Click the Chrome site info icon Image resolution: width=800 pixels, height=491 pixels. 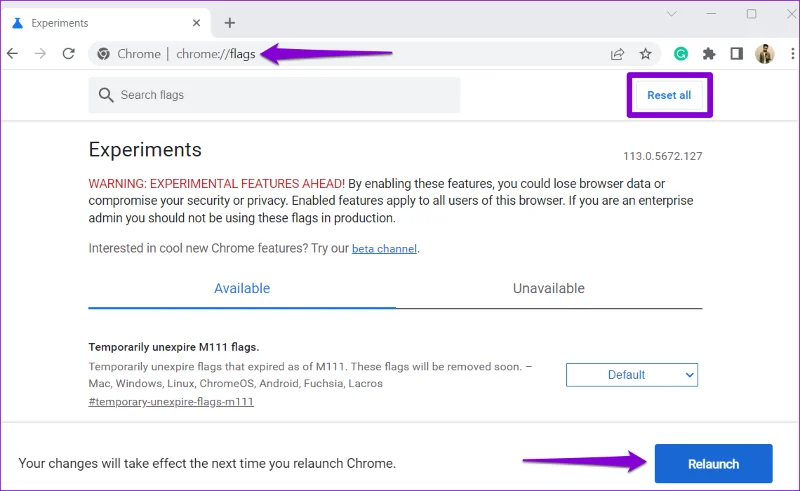point(104,54)
